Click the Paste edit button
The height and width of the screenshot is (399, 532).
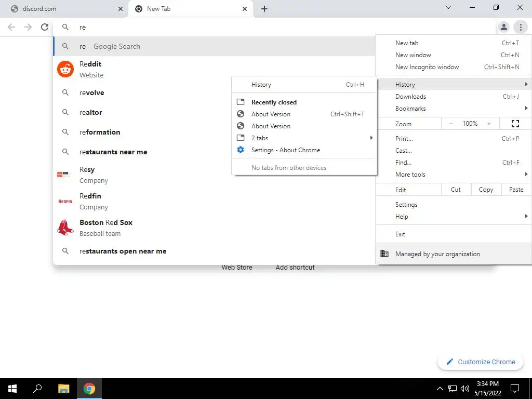516,190
